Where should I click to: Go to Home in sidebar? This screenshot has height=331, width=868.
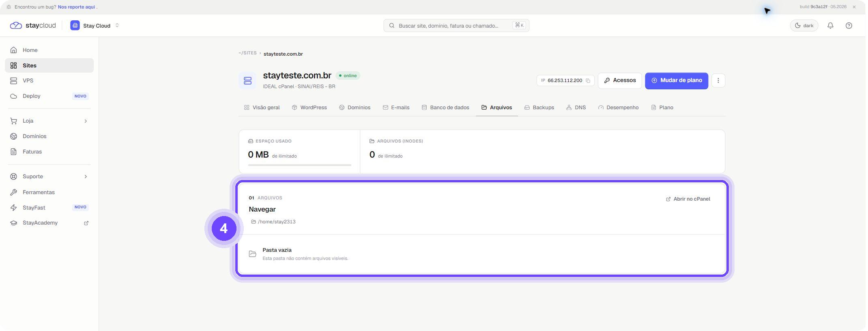click(x=49, y=50)
